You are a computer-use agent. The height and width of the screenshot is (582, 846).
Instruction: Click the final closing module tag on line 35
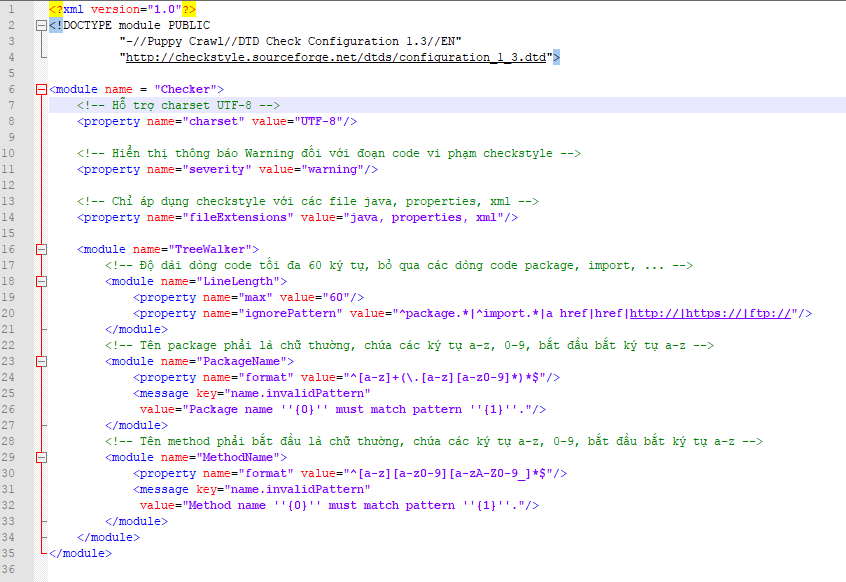coord(80,553)
